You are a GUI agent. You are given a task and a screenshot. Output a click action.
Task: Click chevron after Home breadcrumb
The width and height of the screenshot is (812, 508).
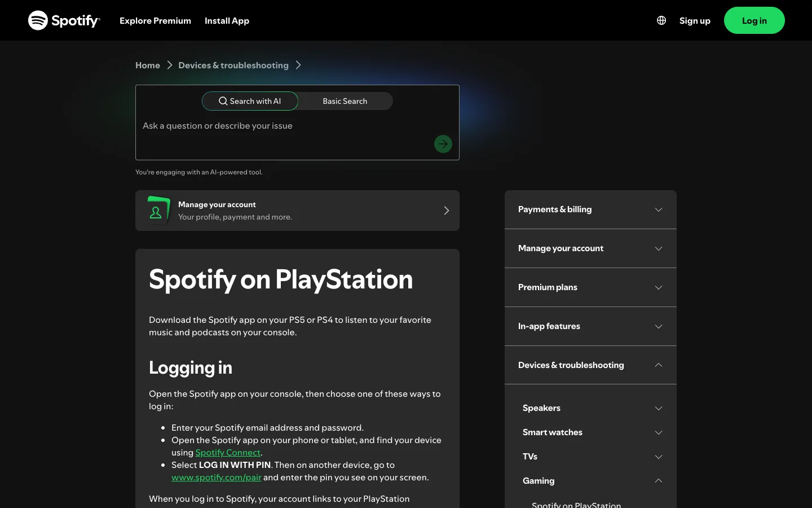pos(169,65)
